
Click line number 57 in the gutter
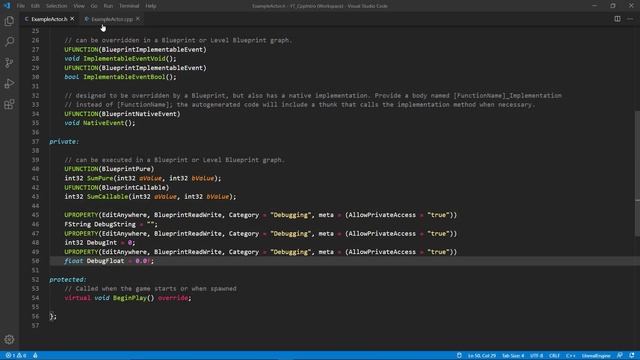pos(36,325)
